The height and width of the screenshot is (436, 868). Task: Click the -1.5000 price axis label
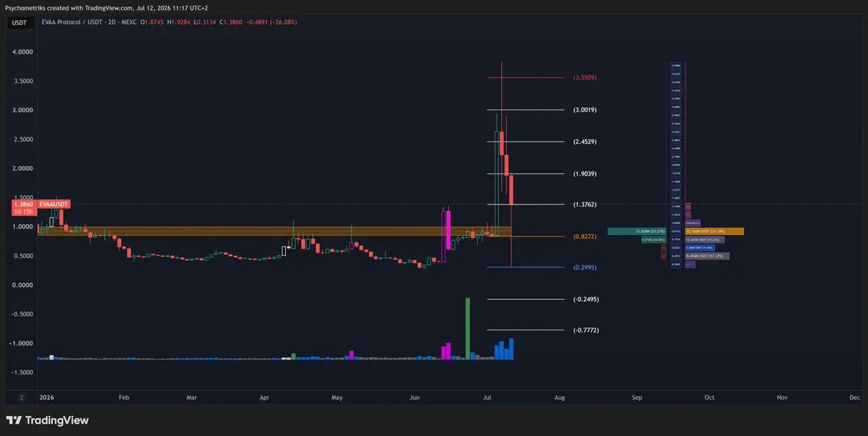tap(20, 372)
